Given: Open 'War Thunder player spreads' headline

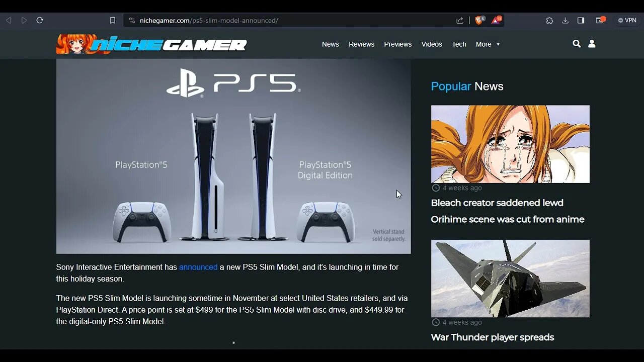Looking at the screenshot, I should point(493,337).
